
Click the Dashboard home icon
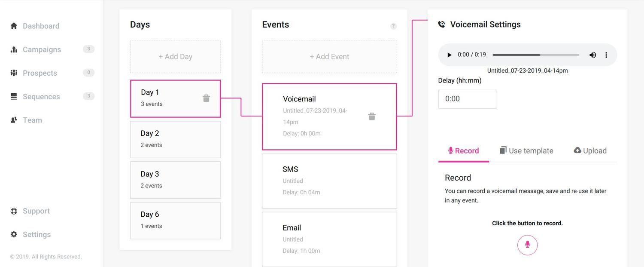click(x=14, y=26)
